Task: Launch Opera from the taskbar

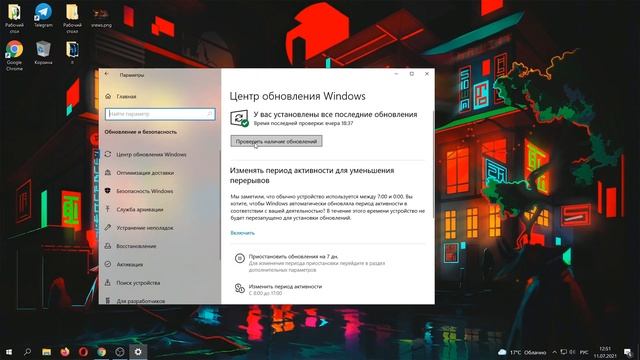Action: (83, 352)
